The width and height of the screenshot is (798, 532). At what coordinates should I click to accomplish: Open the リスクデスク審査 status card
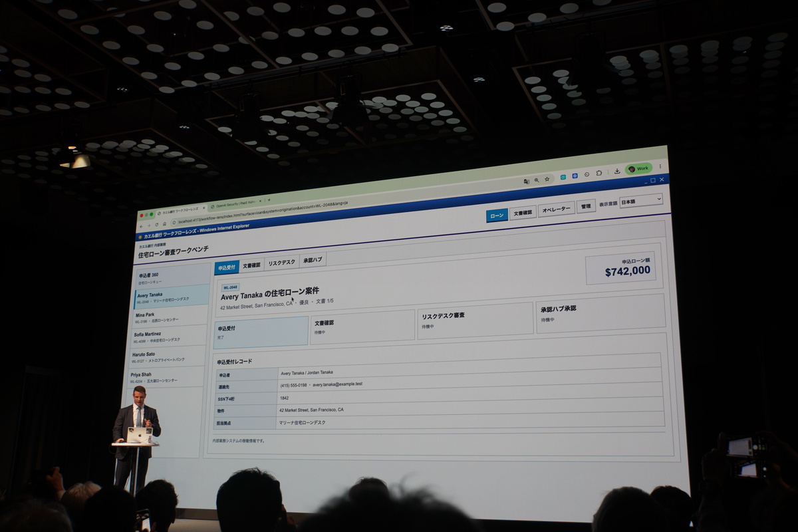(x=475, y=320)
